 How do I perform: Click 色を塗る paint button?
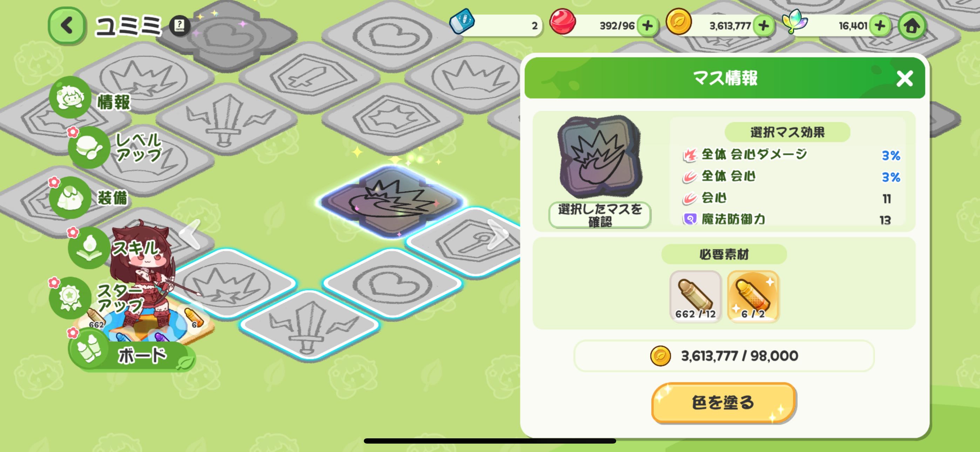(723, 403)
